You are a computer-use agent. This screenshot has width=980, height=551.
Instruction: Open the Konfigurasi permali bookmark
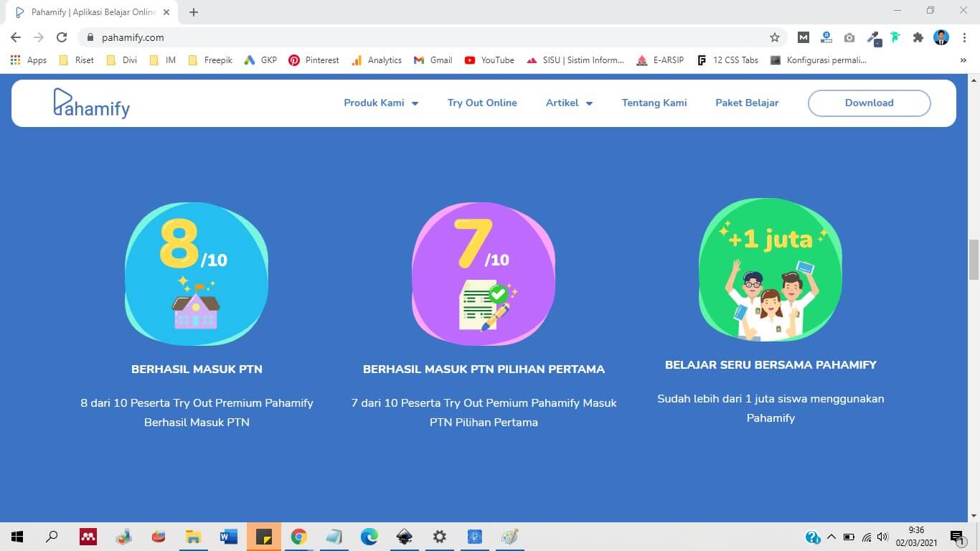(x=819, y=60)
